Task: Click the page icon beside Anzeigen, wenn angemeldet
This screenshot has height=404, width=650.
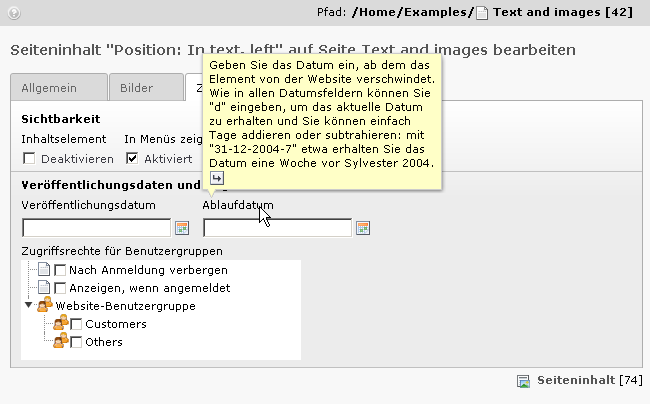Action: pyautogui.click(x=44, y=288)
